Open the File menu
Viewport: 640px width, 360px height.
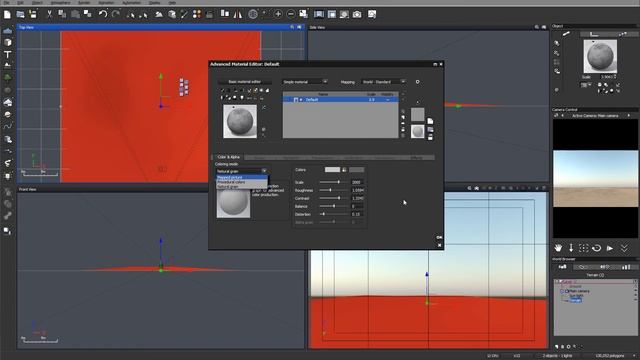click(x=7, y=2)
